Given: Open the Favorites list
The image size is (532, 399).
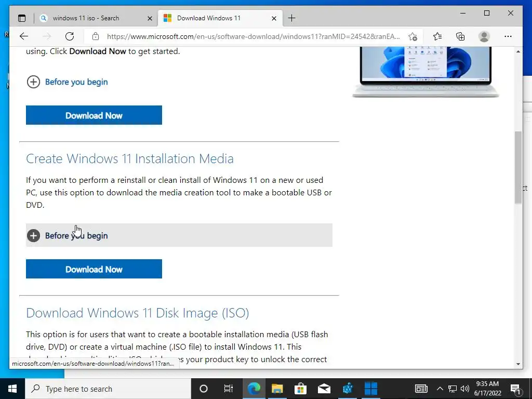Looking at the screenshot, I should (437, 36).
